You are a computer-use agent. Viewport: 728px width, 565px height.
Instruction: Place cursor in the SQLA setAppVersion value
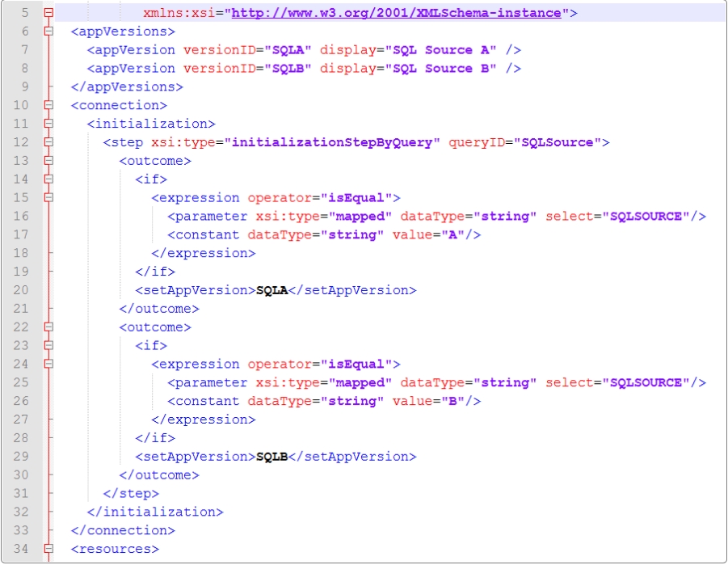click(x=271, y=290)
